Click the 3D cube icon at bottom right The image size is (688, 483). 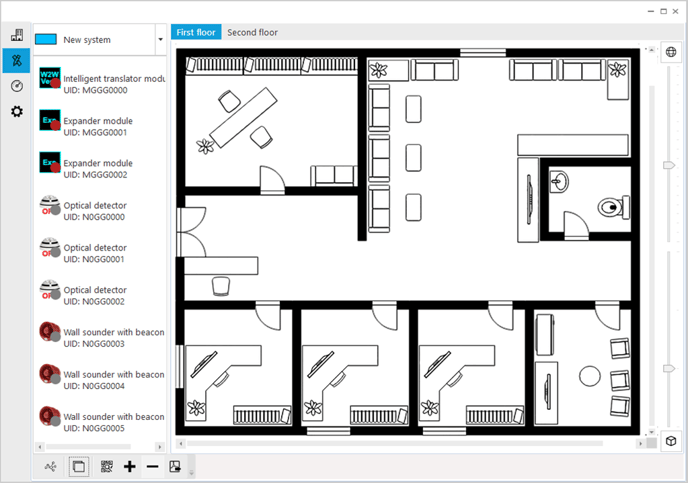[x=671, y=441]
